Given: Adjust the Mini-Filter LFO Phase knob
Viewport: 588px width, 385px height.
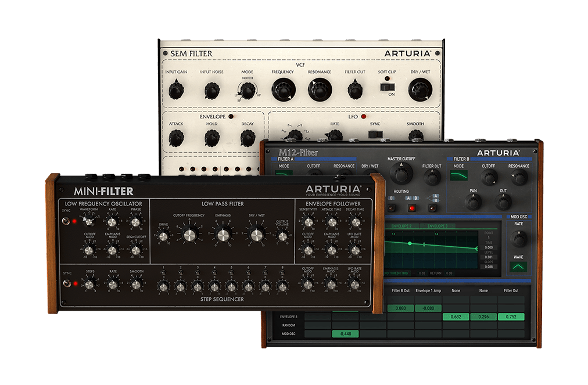Looking at the screenshot, I should [136, 222].
